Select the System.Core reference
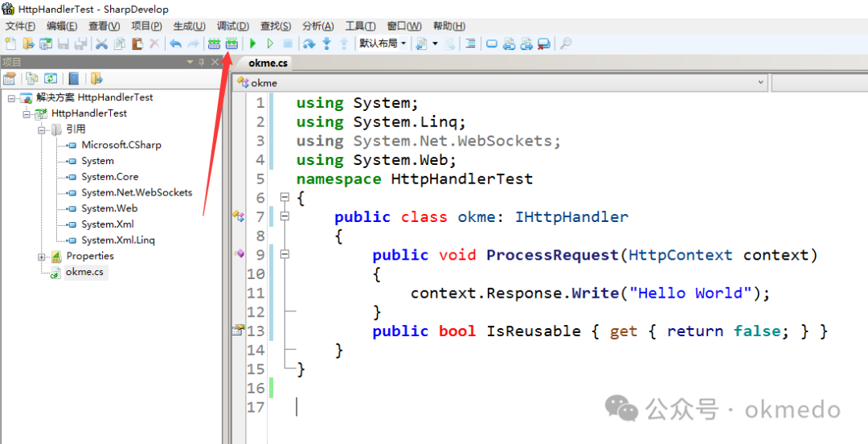The height and width of the screenshot is (444, 868). click(x=109, y=177)
